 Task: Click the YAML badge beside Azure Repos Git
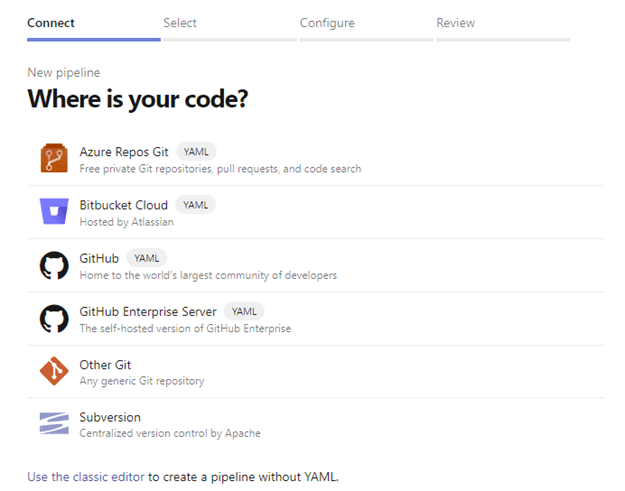click(196, 152)
